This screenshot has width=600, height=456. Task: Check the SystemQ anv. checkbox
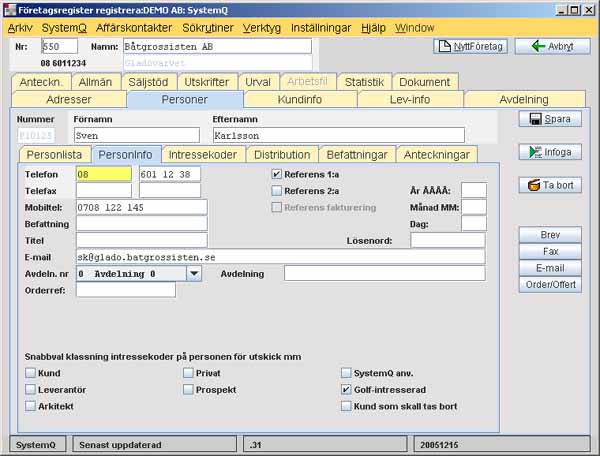tap(346, 373)
